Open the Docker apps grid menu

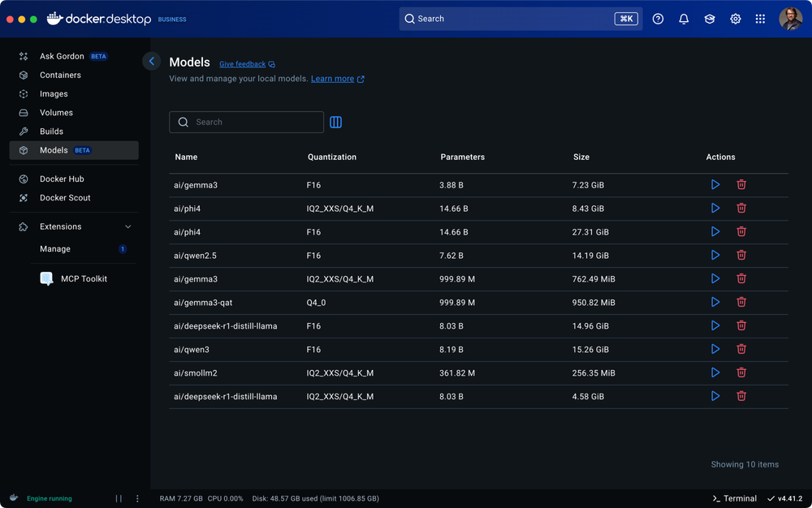click(760, 18)
